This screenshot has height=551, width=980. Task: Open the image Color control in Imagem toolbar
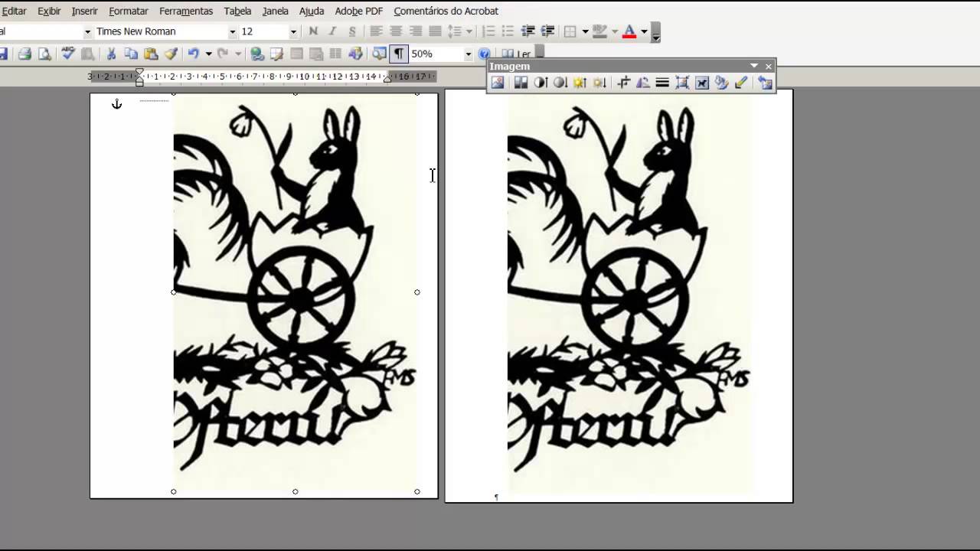tap(521, 83)
